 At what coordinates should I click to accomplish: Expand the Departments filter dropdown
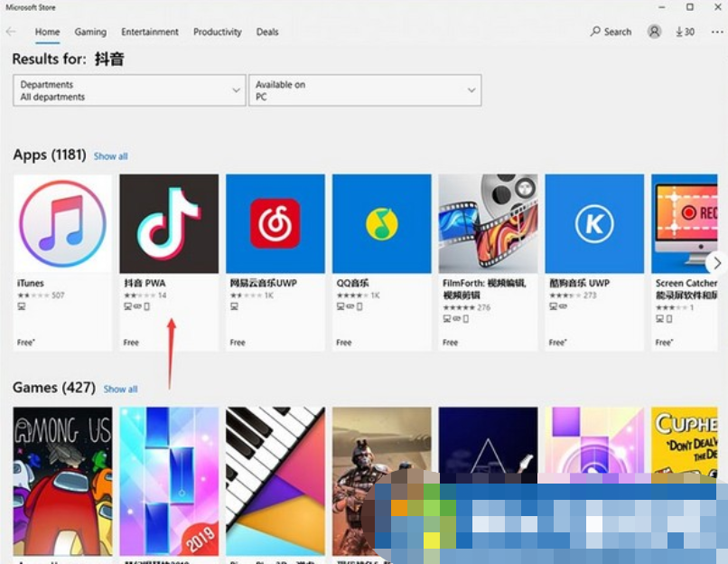129,90
